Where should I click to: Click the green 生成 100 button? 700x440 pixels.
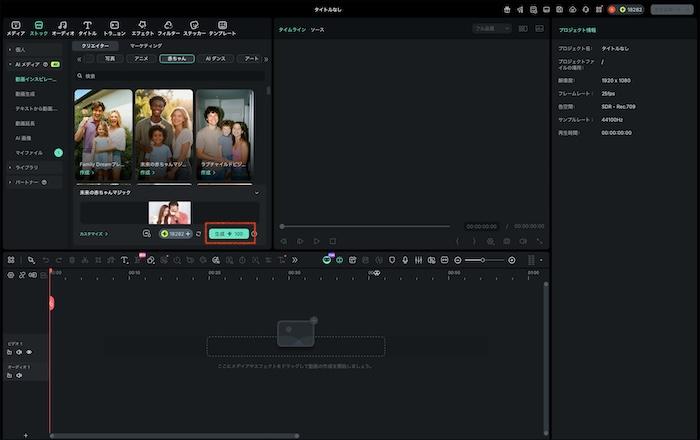[x=228, y=233]
